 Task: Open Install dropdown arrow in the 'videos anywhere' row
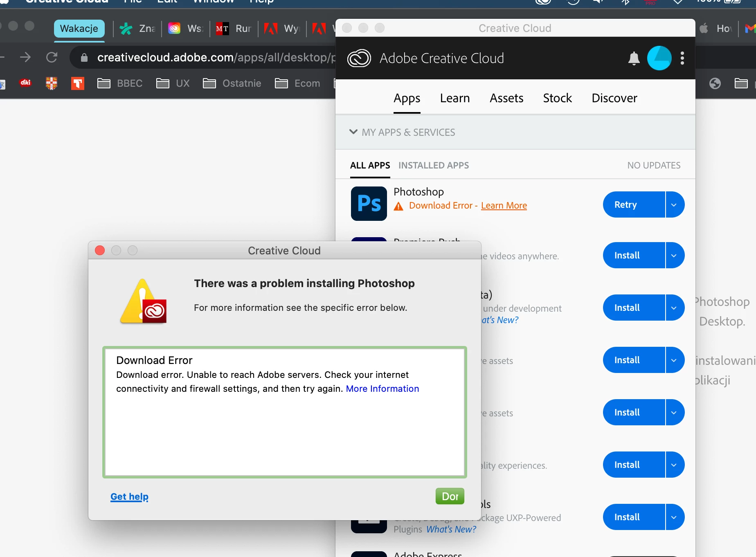pyautogui.click(x=675, y=255)
